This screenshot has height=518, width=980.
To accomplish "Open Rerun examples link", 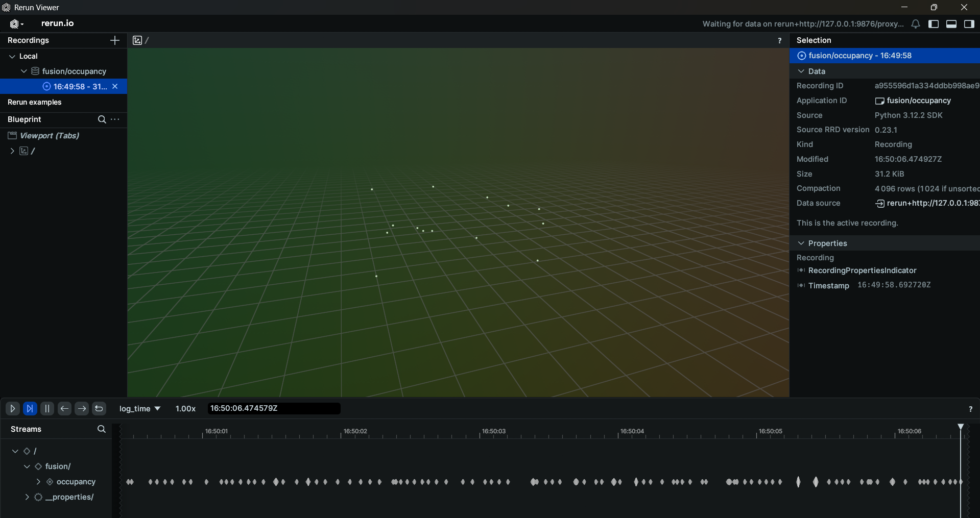I will pos(34,102).
